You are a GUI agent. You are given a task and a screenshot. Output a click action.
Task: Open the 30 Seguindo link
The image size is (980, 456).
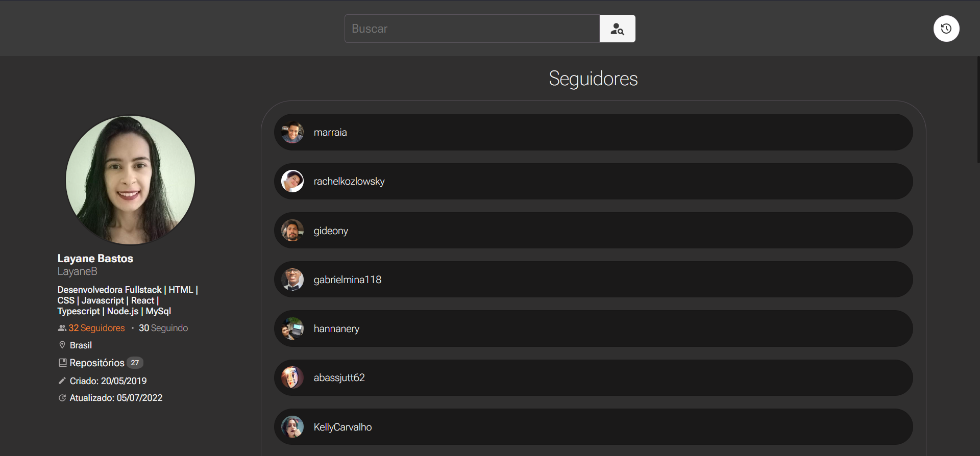point(163,328)
